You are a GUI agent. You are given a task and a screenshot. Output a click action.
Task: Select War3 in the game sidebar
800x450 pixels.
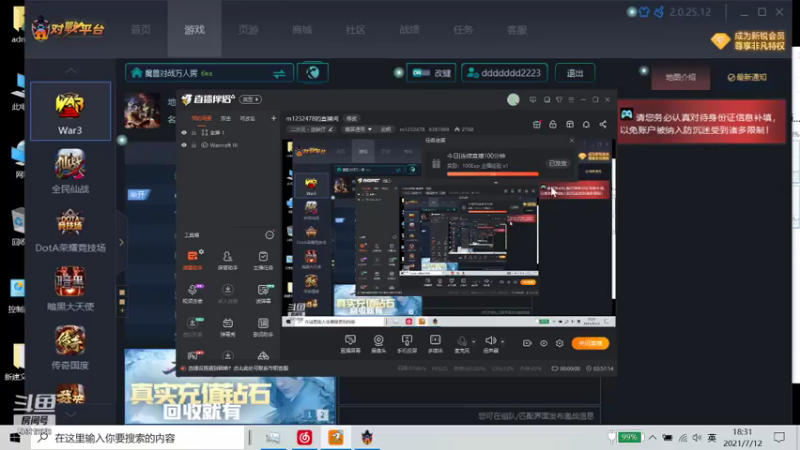point(70,111)
